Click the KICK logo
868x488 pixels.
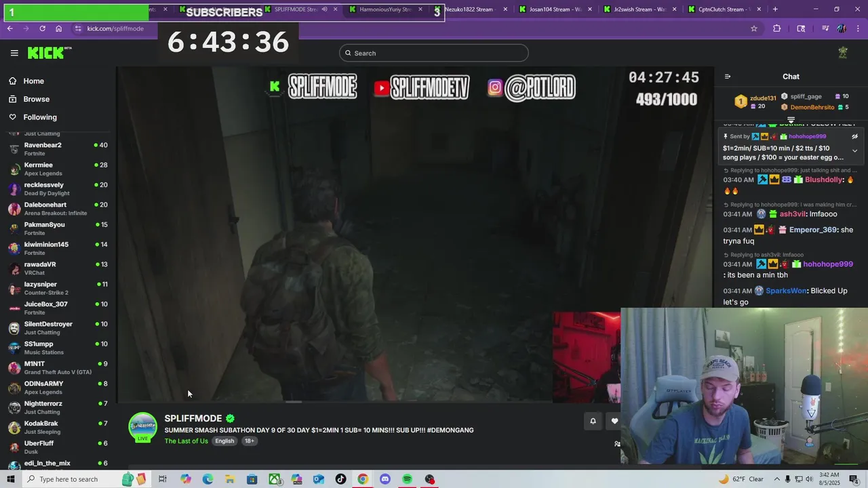click(50, 53)
